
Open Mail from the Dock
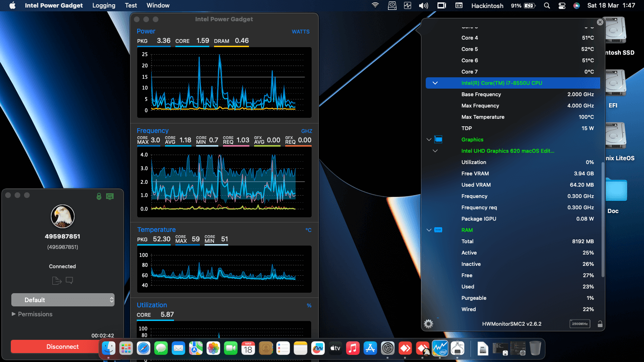(x=178, y=348)
